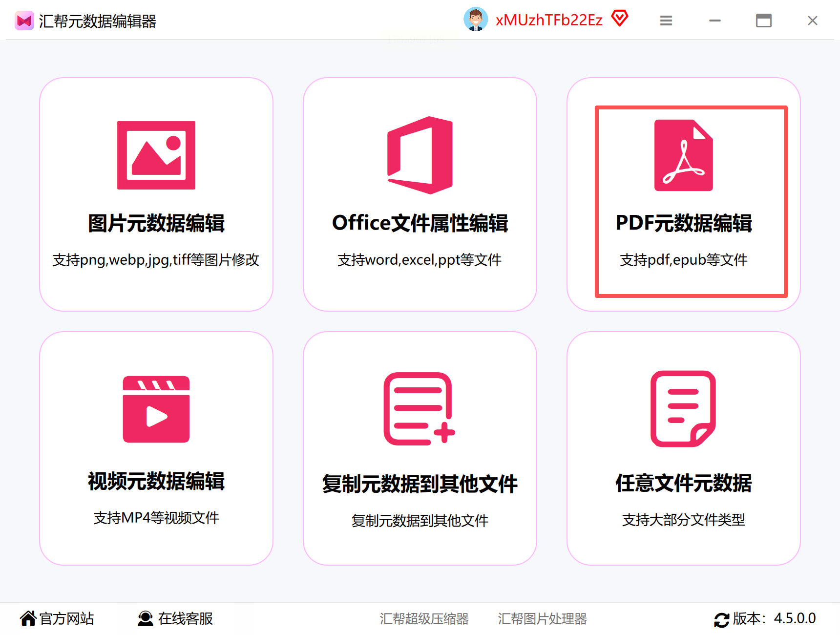Click 汇帮元数据编辑器 window title
Viewport: 840px width, 635px height.
[98, 21]
